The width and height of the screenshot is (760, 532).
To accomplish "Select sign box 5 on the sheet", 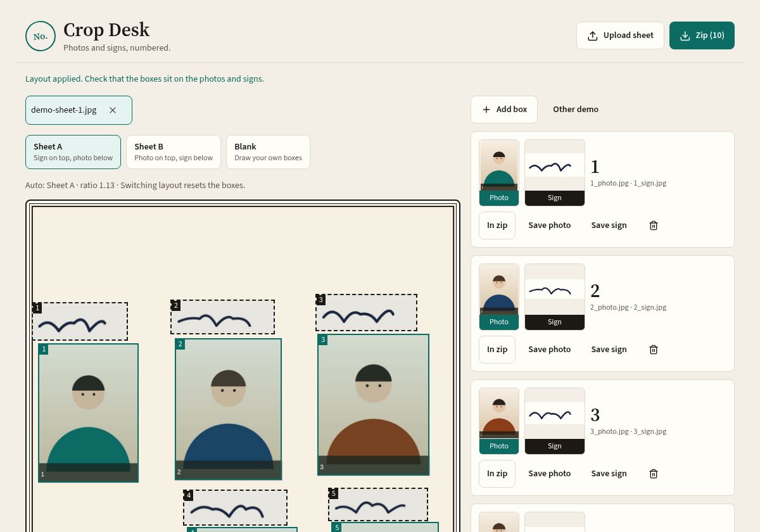I will point(378,505).
